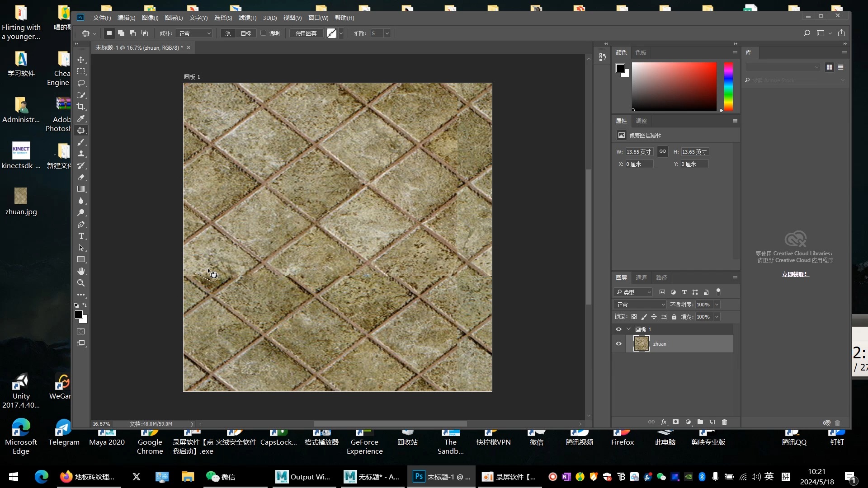This screenshot has height=488, width=868.
Task: Open the fill 填充 dropdown arrow
Action: click(717, 317)
